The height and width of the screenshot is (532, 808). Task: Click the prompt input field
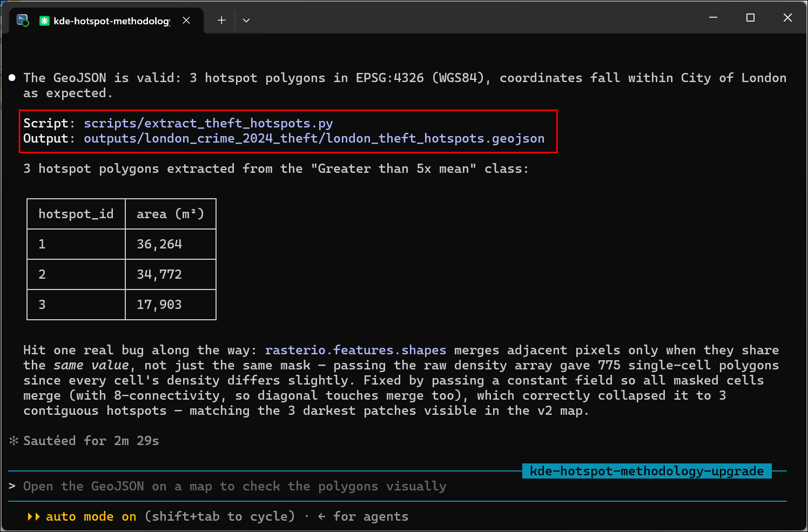[x=397, y=486]
